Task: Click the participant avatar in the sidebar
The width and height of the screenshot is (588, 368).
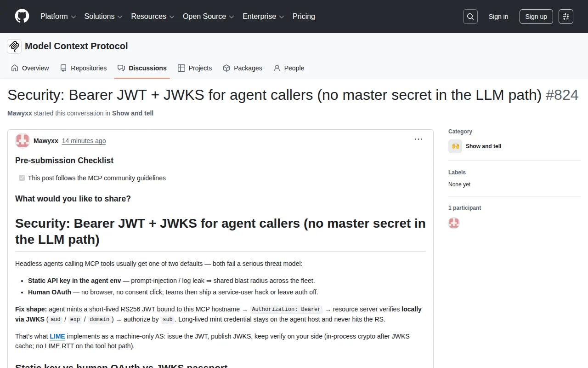Action: pyautogui.click(x=454, y=223)
